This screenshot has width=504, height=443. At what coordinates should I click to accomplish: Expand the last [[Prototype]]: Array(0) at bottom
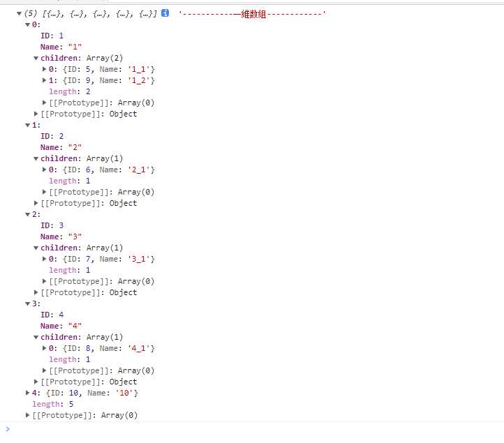pos(28,416)
